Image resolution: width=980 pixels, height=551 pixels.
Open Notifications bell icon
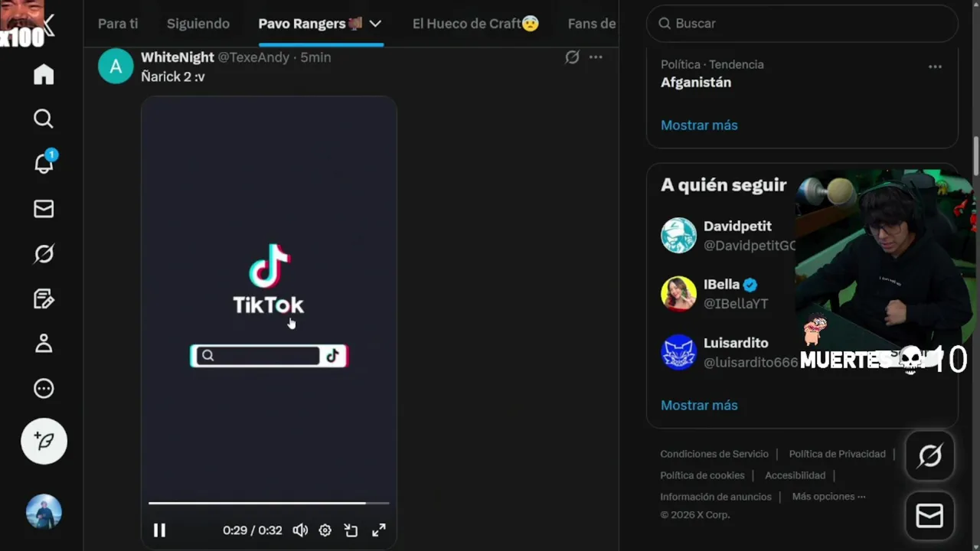click(x=44, y=162)
